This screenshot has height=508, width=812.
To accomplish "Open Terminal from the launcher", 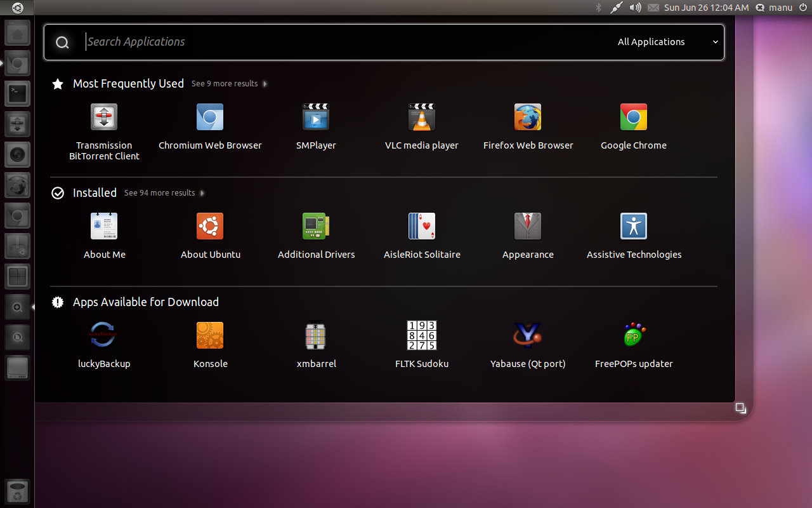I will tap(18, 94).
